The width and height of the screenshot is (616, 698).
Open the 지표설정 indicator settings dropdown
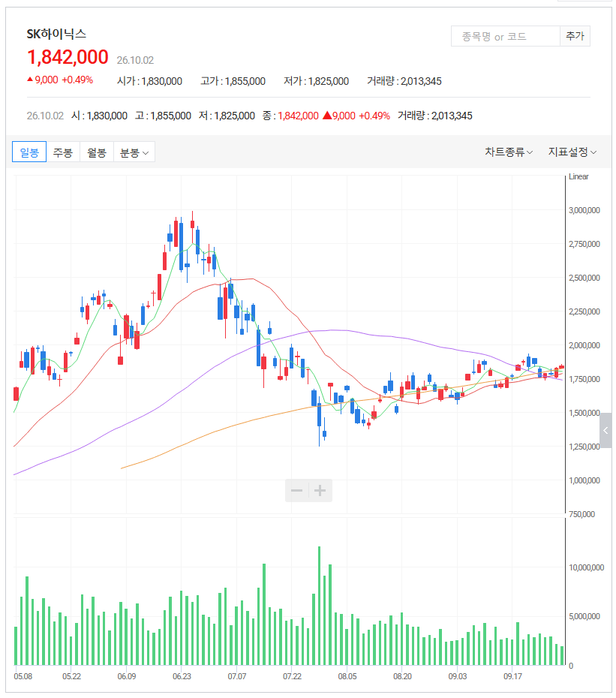pos(572,152)
